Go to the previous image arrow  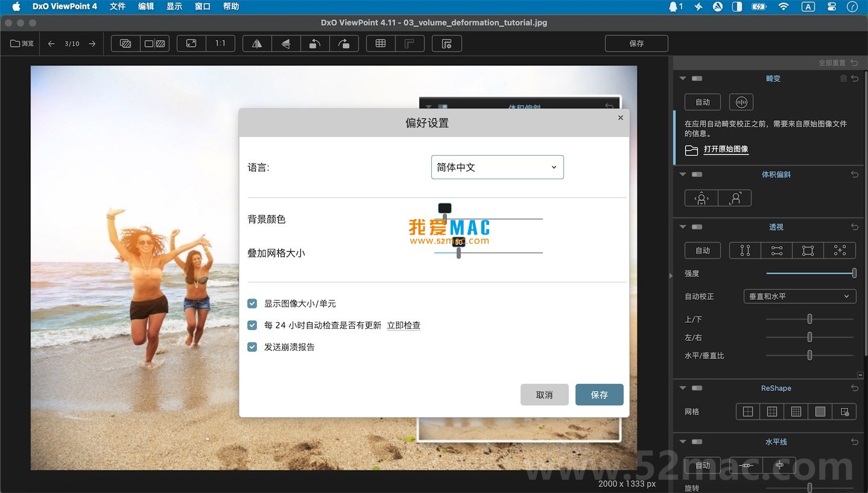point(51,43)
